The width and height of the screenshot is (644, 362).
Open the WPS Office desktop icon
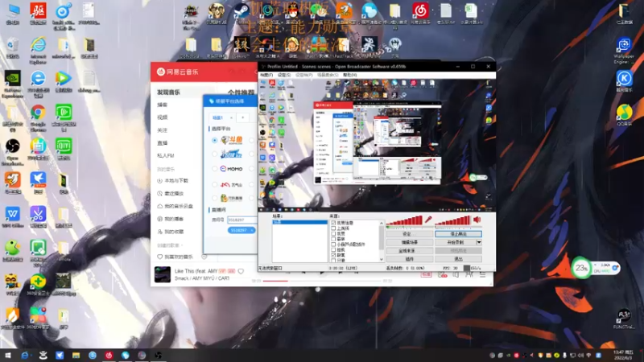tap(13, 216)
